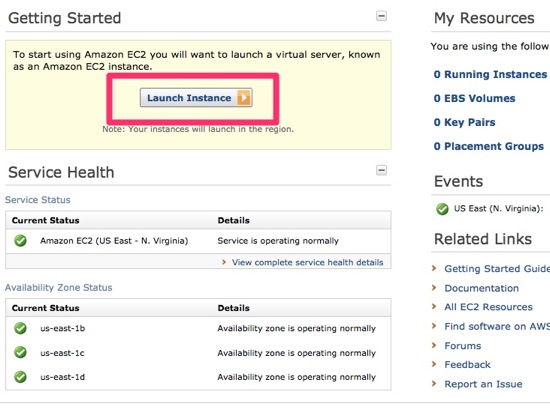The height and width of the screenshot is (410, 550).
Task: Click the green check icon for us-east-1b
Action: coord(20,328)
